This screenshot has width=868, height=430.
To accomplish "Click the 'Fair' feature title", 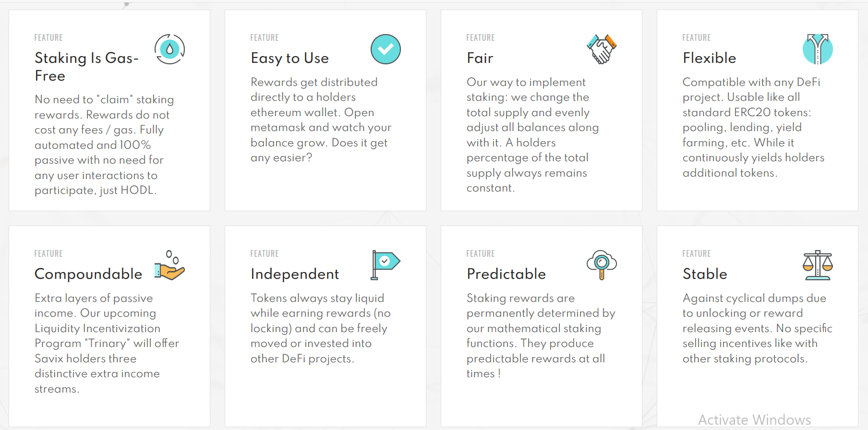I will click(x=480, y=58).
